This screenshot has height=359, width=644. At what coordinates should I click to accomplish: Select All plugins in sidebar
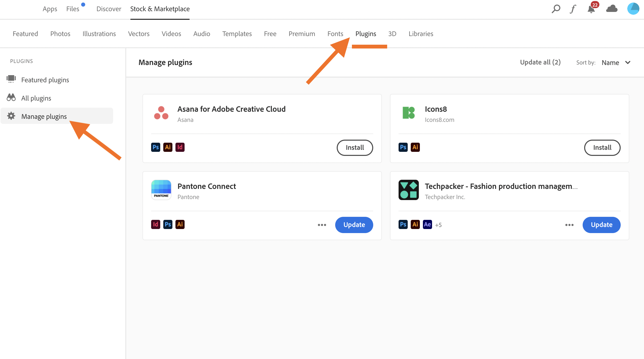tap(36, 98)
